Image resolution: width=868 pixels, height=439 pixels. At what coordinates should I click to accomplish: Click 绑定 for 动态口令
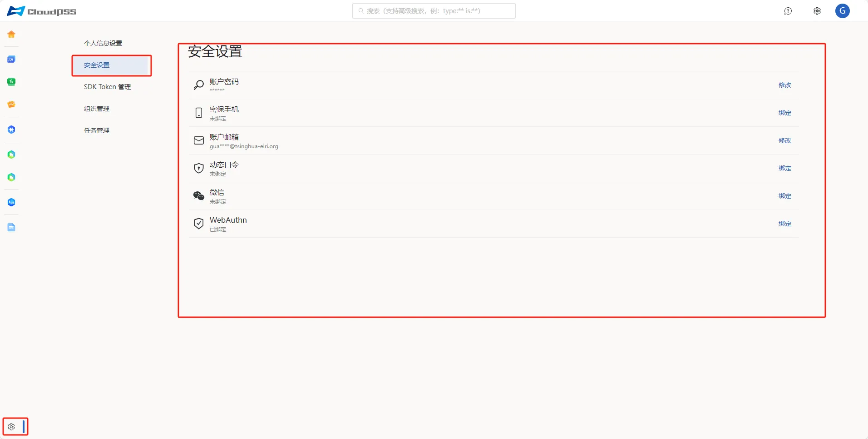[x=785, y=168]
